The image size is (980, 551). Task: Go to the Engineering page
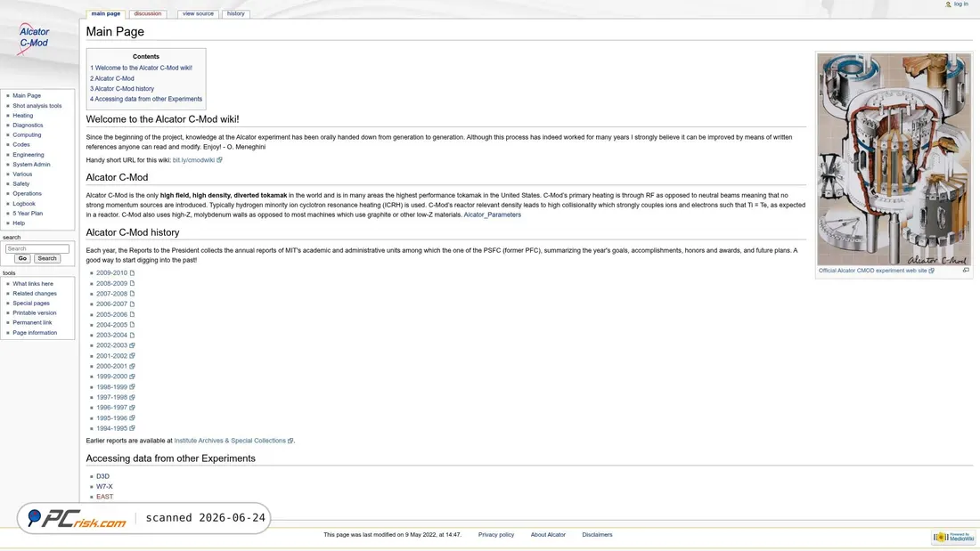29,154
